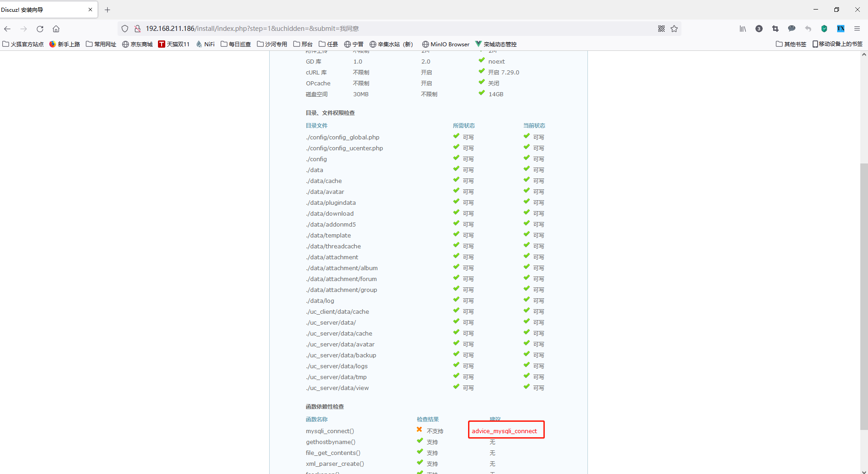Open the 京东商城 bookmark

pos(138,44)
